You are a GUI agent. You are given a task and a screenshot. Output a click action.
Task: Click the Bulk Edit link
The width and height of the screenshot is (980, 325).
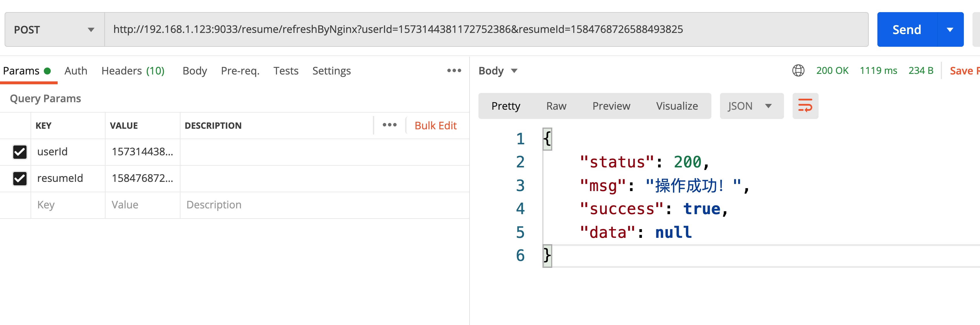[435, 125]
